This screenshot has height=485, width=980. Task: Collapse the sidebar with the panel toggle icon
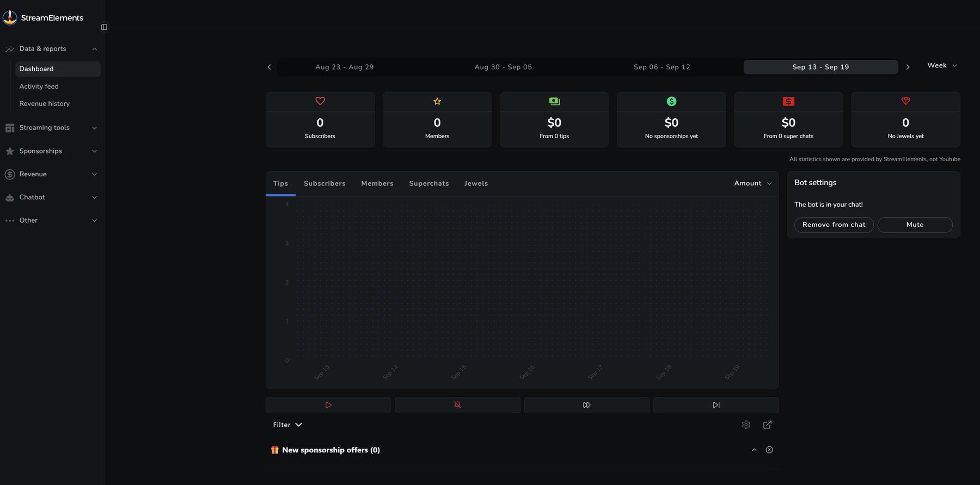coord(104,27)
